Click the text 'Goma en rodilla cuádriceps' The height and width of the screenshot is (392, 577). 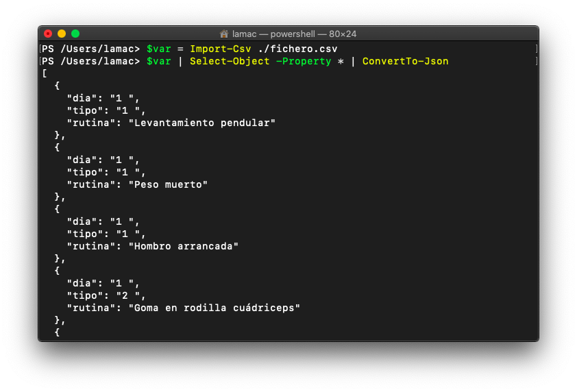(214, 308)
